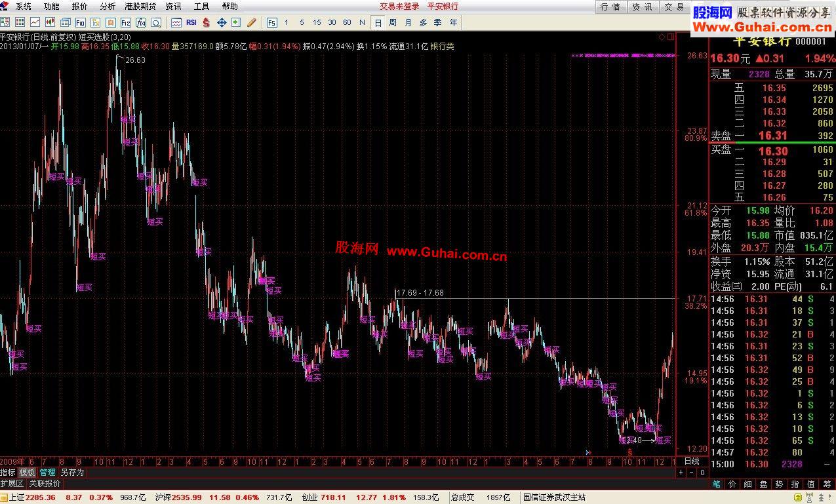The image size is (836, 504).
Task: Switch to 15-minute period
Action: pyautogui.click(x=317, y=22)
